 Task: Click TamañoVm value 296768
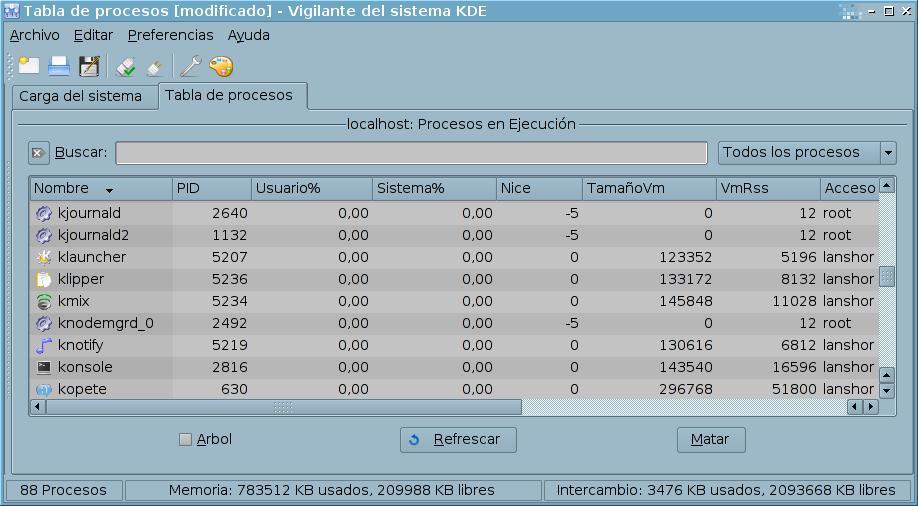tap(686, 389)
